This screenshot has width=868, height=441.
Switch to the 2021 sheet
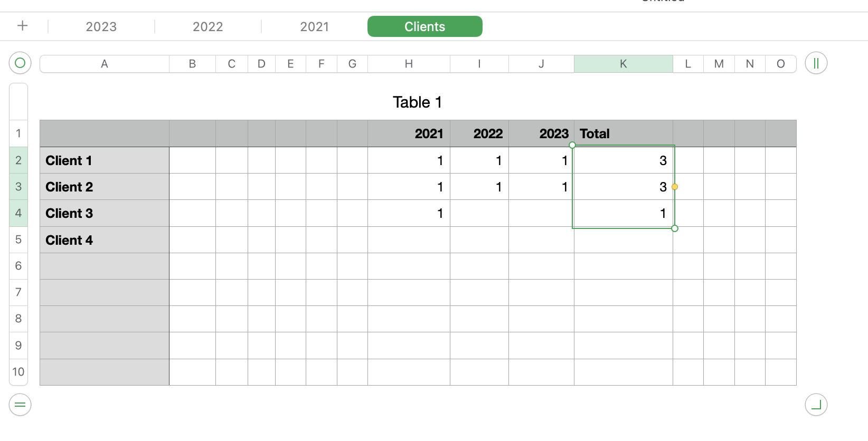click(315, 26)
